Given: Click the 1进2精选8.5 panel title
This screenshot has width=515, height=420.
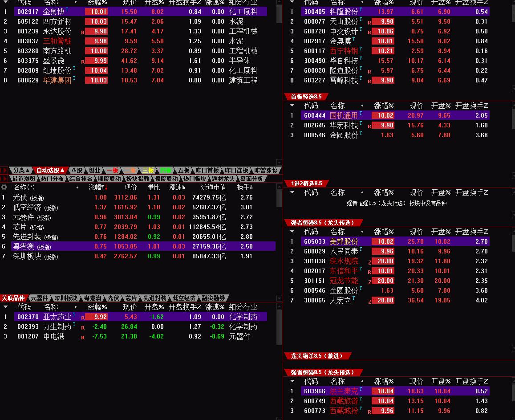Looking at the screenshot, I should [x=306, y=183].
